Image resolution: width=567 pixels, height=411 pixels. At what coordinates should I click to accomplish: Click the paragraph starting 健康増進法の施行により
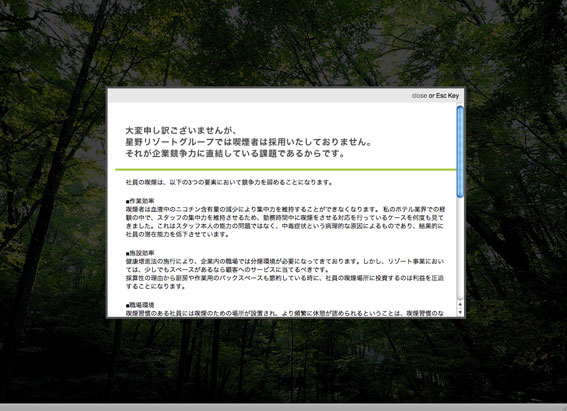click(x=285, y=265)
